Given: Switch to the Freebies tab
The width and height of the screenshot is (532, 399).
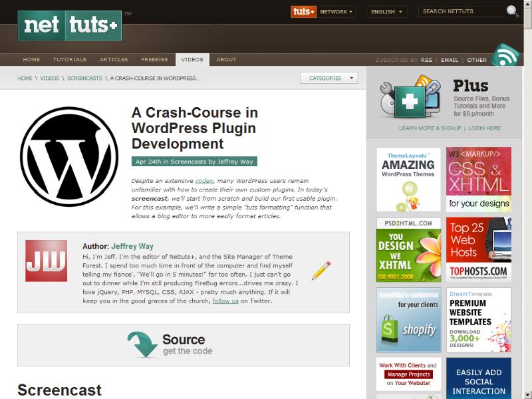Looking at the screenshot, I should [154, 59].
